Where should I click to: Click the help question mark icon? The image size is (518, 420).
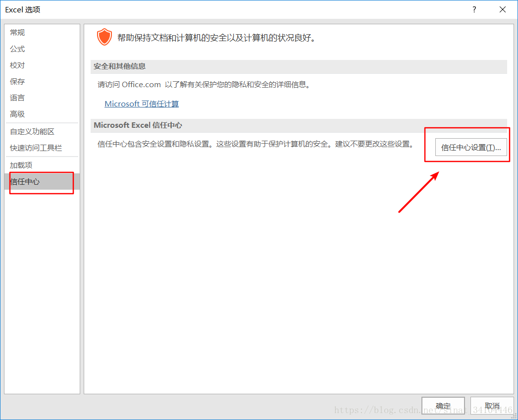[x=474, y=9]
